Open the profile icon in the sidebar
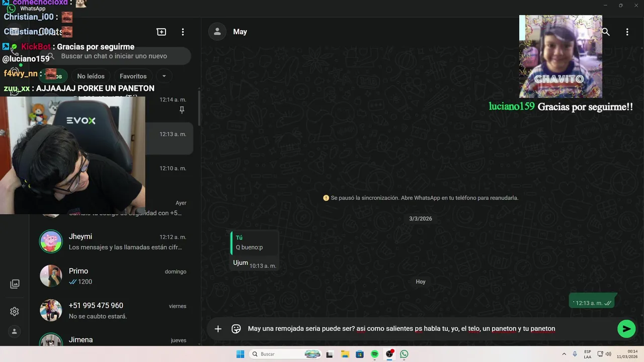Screen dimensions: 644x362 [x=15, y=331]
